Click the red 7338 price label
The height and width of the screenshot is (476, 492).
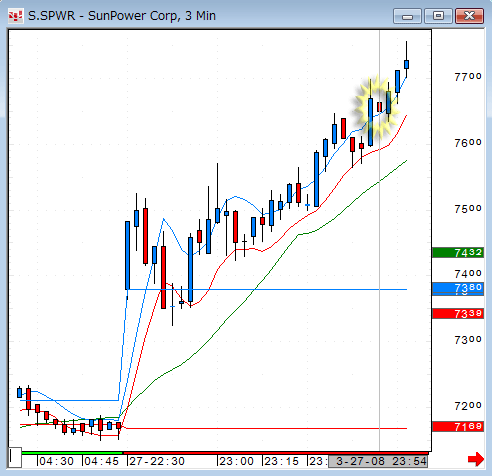click(x=458, y=314)
